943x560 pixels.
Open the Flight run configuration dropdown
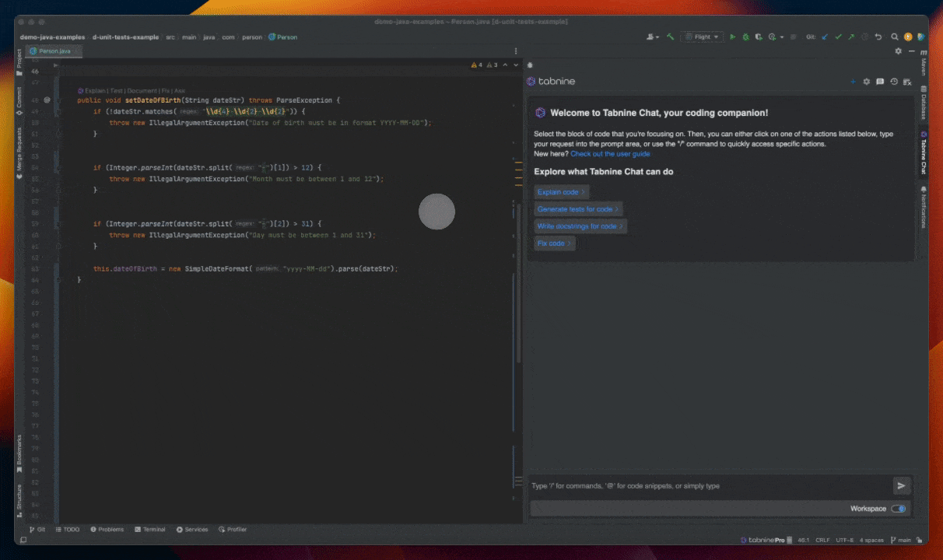coord(703,37)
